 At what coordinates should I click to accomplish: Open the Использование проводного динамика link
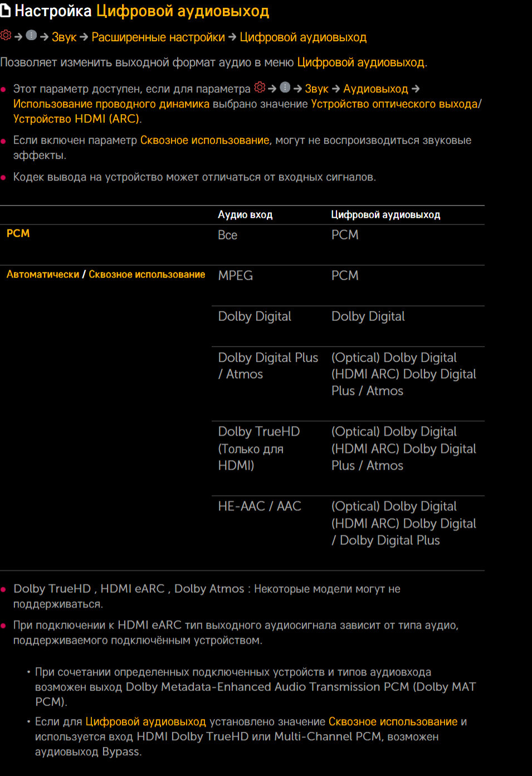[x=111, y=104]
